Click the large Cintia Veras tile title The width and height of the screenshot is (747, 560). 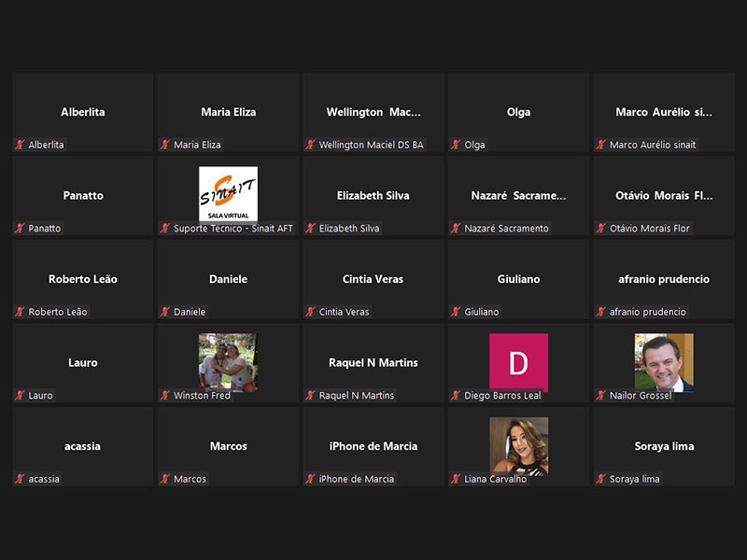373,279
